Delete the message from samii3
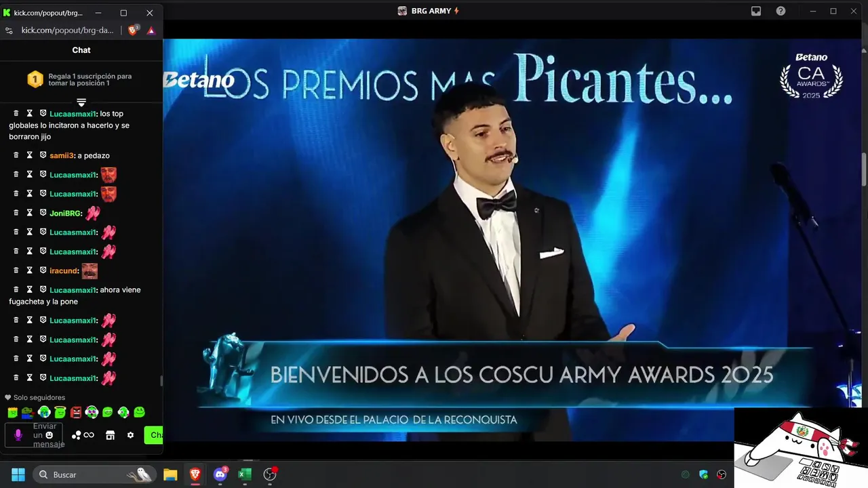 (x=16, y=155)
